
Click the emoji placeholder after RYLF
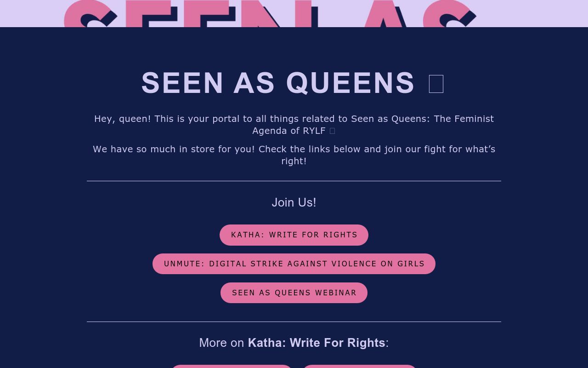(332, 131)
